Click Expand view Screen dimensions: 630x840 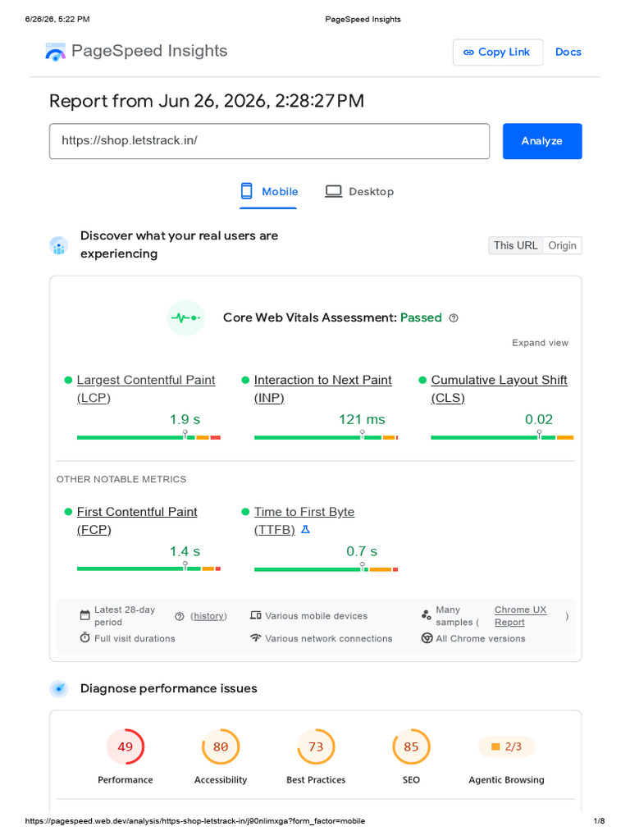tap(540, 343)
